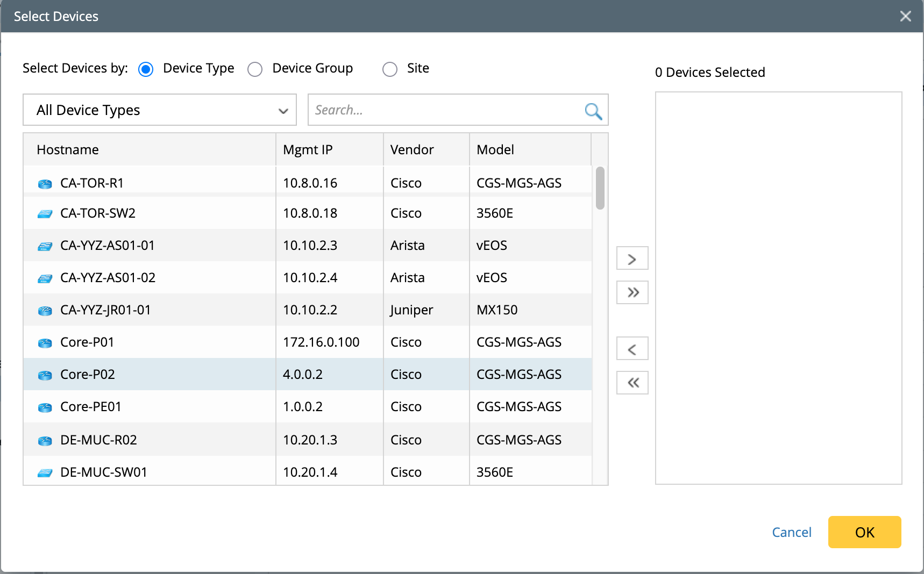
Task: Click the router icon beside CA-YYZ-JR01-01
Action: tap(45, 311)
